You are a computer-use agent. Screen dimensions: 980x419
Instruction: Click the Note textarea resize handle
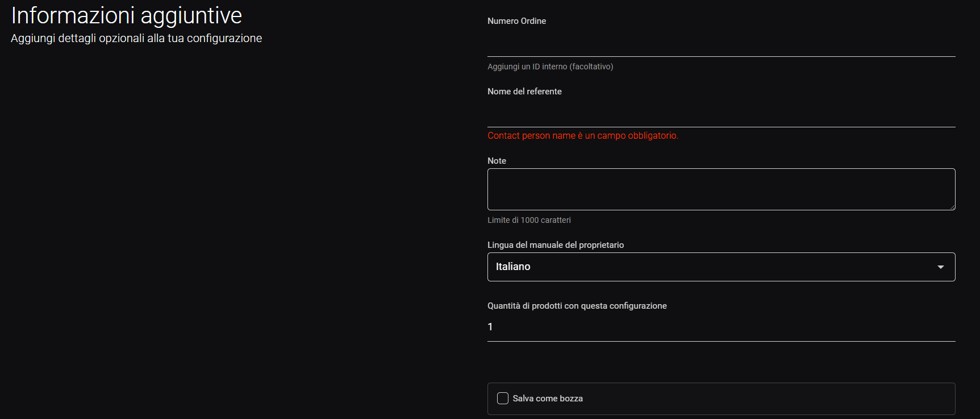click(x=952, y=206)
